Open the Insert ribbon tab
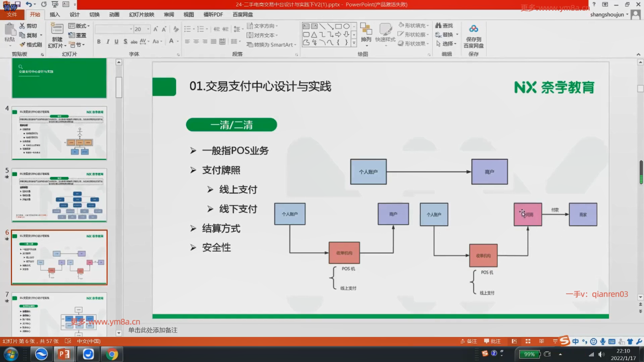Screen dimensions: 644x362 tap(54, 14)
